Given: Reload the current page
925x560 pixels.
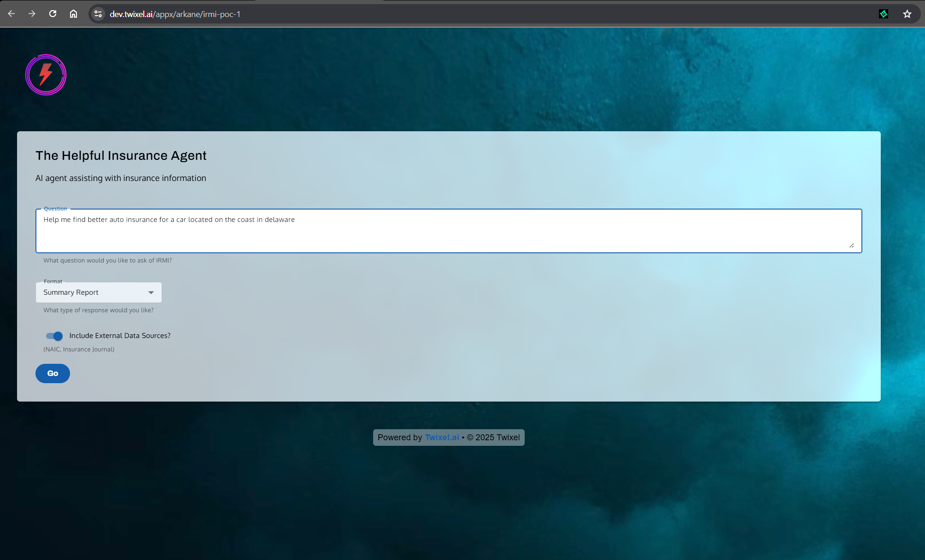Looking at the screenshot, I should (53, 14).
